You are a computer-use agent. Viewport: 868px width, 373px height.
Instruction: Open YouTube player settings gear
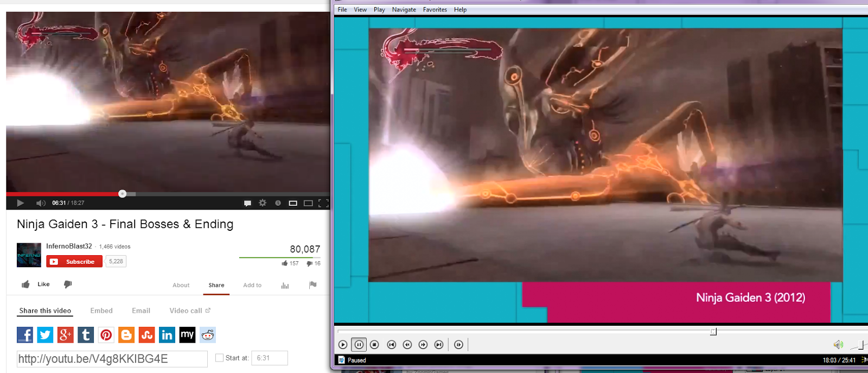tap(263, 203)
